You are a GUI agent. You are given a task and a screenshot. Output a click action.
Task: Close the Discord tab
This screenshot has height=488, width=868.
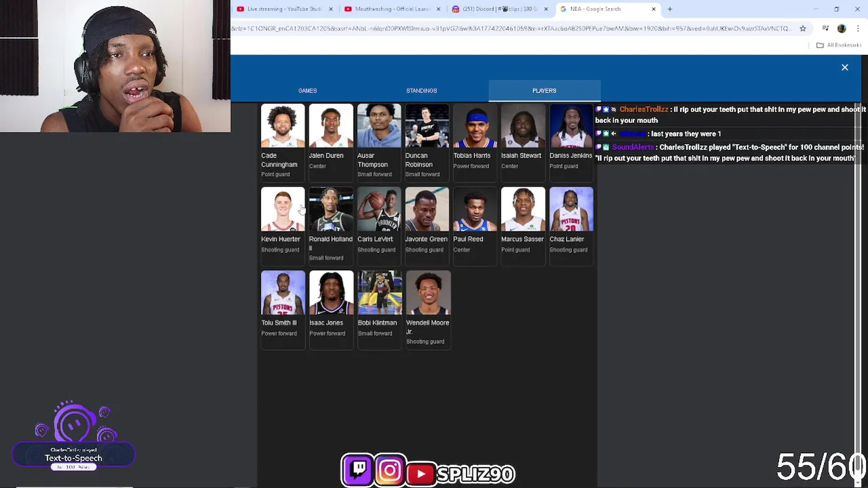[546, 9]
